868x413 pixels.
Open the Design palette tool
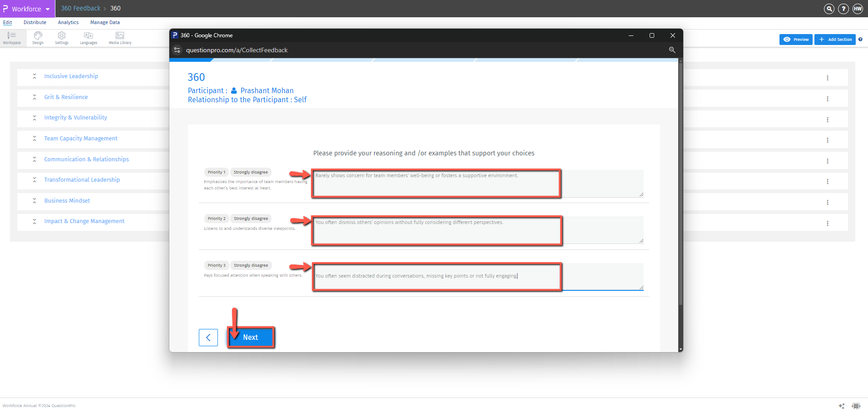(x=38, y=38)
